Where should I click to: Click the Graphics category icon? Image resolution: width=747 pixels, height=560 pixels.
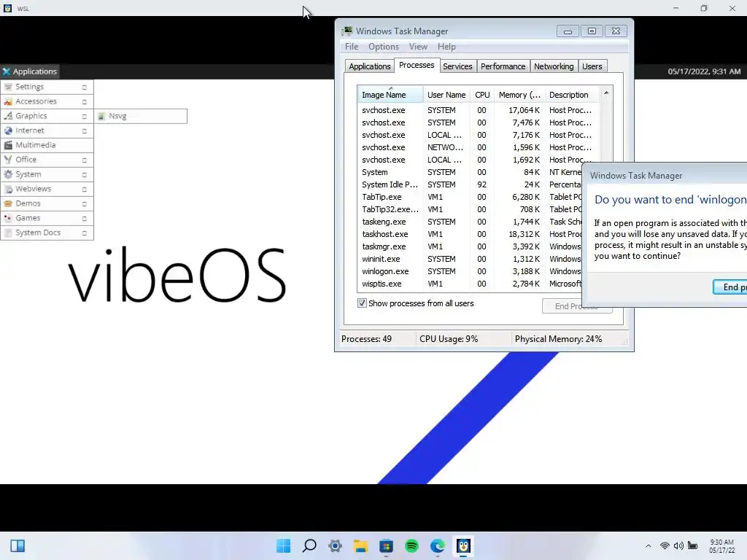coord(8,116)
